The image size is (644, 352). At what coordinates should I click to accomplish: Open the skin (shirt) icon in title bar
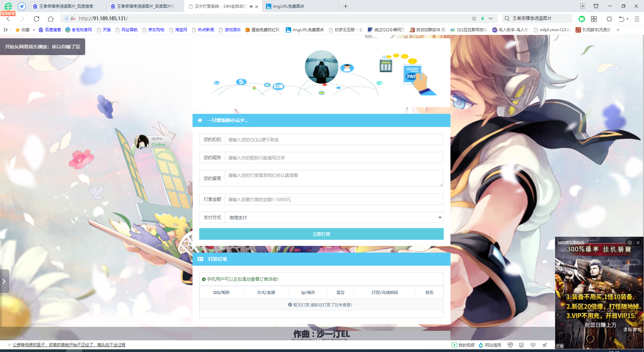point(596,6)
